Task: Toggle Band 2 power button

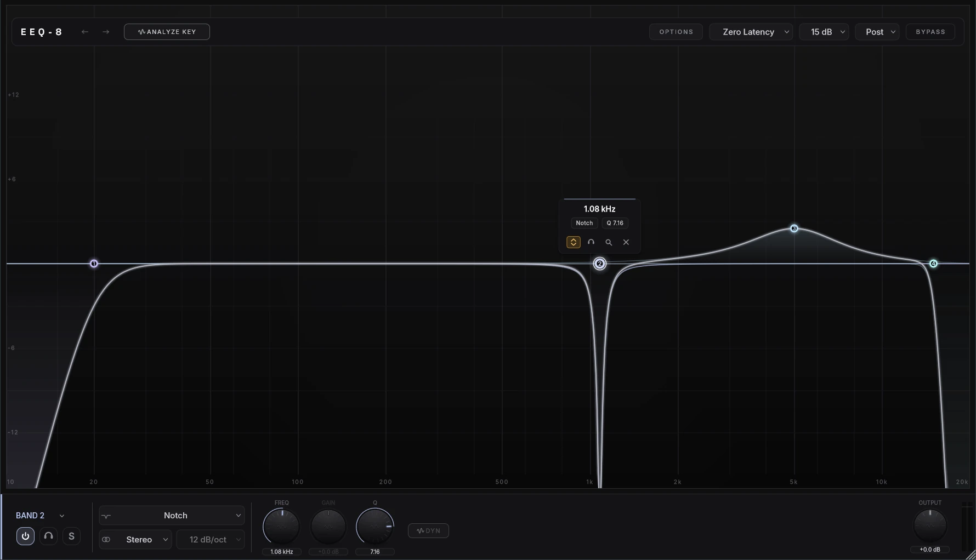Action: [x=25, y=536]
